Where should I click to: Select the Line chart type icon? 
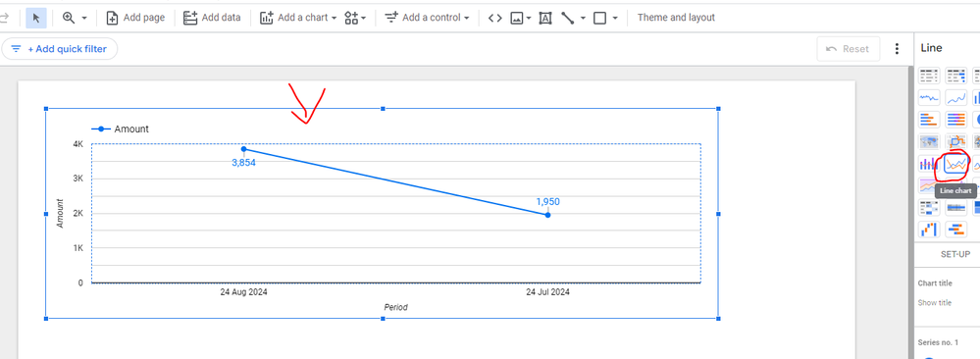point(955,165)
